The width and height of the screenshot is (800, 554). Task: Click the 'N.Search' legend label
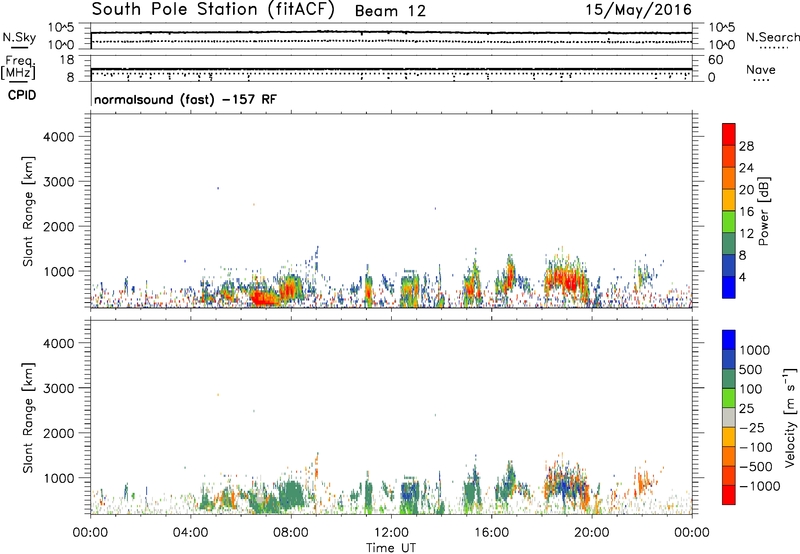click(x=773, y=37)
